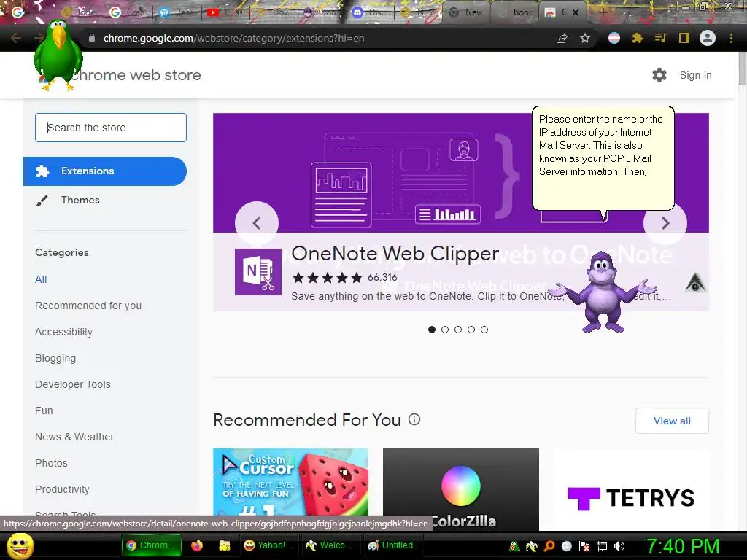The width and height of the screenshot is (747, 560).
Task: Switch to first Google tab
Action: pyautogui.click(x=18, y=12)
